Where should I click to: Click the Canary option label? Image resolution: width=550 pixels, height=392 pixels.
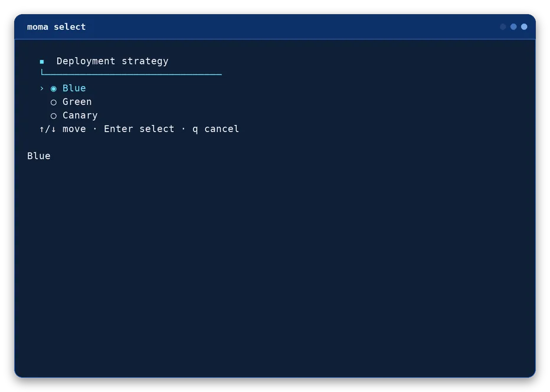coord(80,116)
